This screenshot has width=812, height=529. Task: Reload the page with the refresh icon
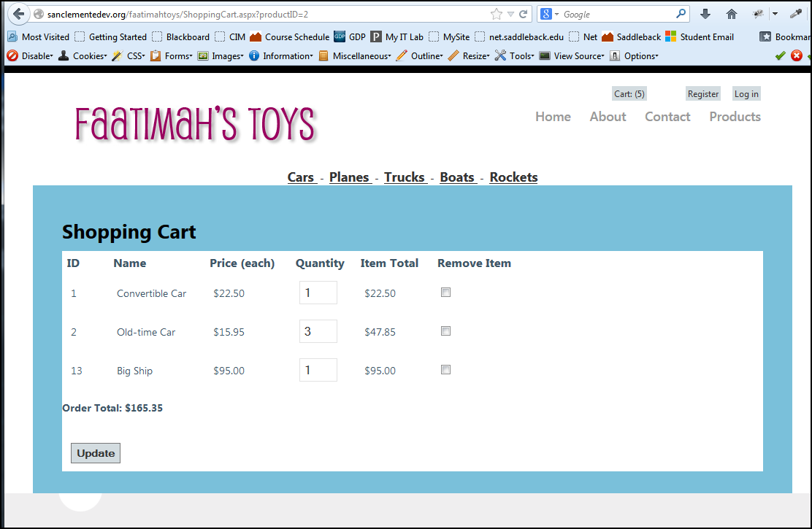click(x=524, y=14)
